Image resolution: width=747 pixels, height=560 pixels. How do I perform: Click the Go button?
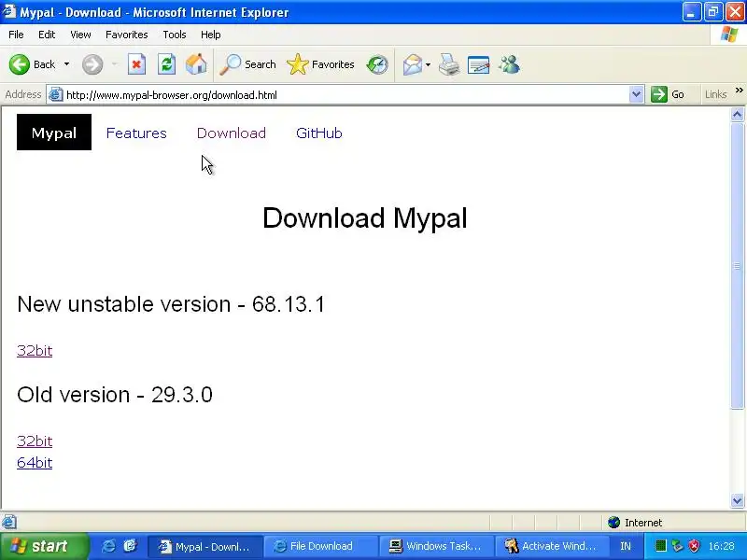[x=669, y=95]
